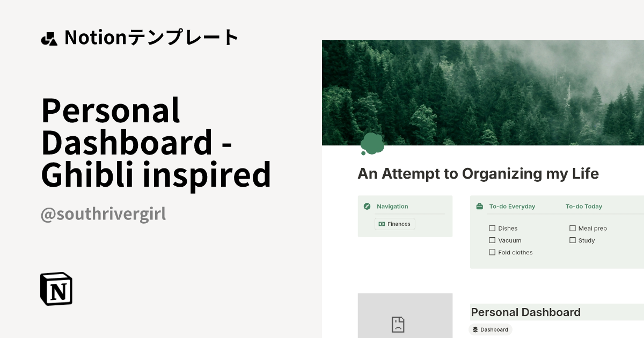This screenshot has width=644, height=338.
Task: Click the title An Attempt to Organizing my Life
Action: [x=478, y=173]
